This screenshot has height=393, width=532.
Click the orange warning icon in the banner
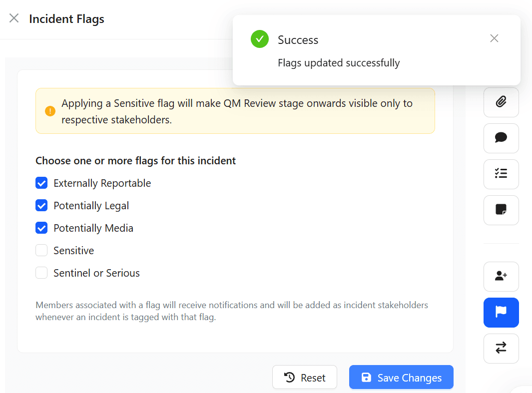click(50, 111)
